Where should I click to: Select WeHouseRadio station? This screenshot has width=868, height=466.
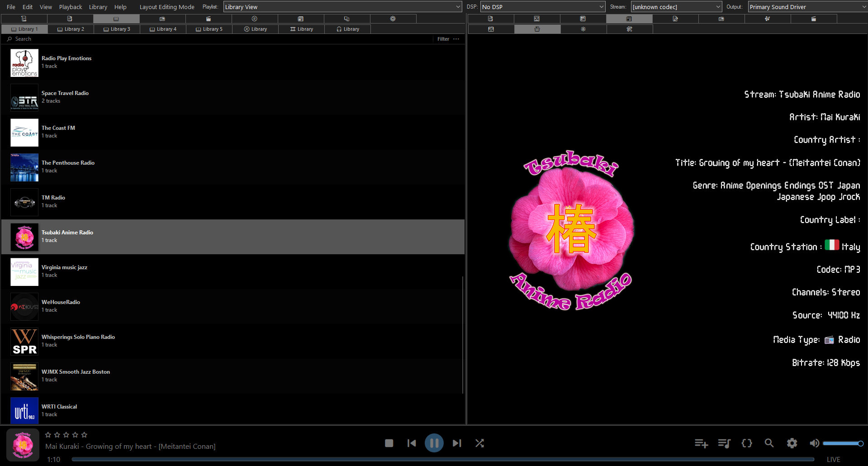[x=233, y=307]
